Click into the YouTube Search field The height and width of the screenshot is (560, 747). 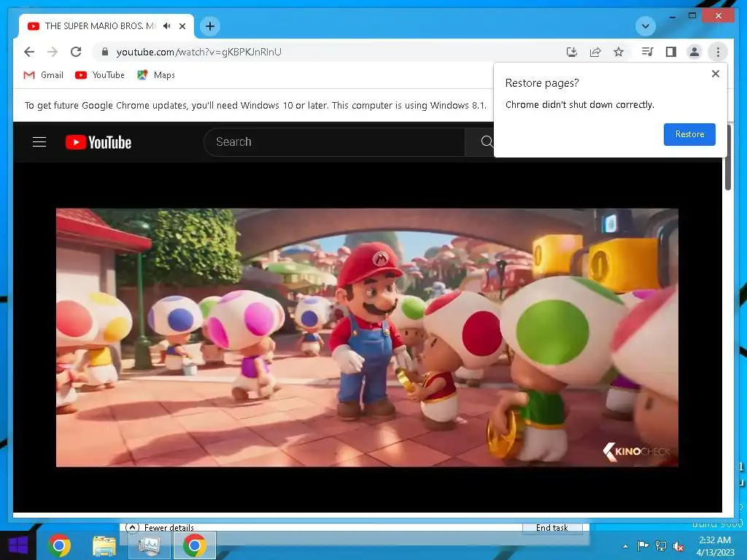tap(334, 142)
